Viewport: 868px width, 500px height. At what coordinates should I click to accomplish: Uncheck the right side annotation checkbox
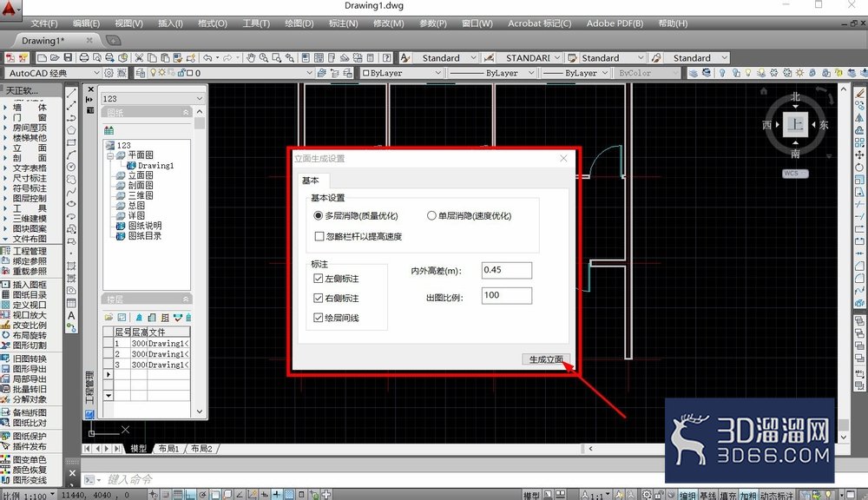(x=319, y=298)
